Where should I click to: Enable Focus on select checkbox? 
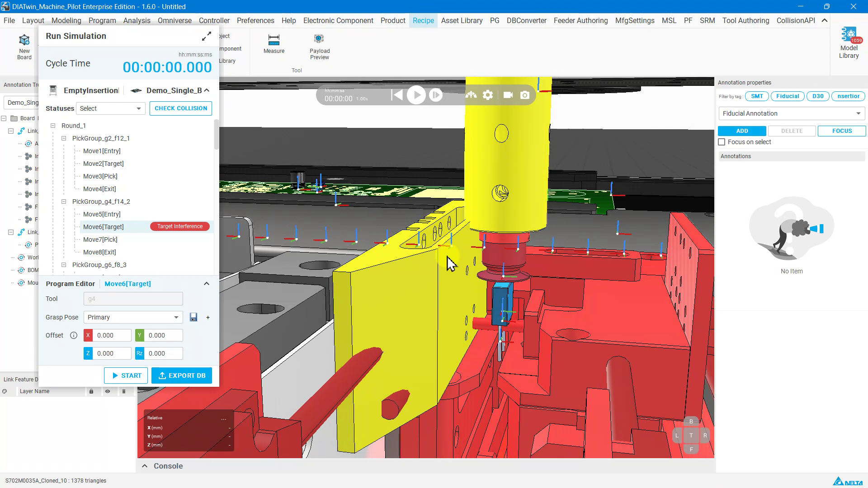(722, 142)
